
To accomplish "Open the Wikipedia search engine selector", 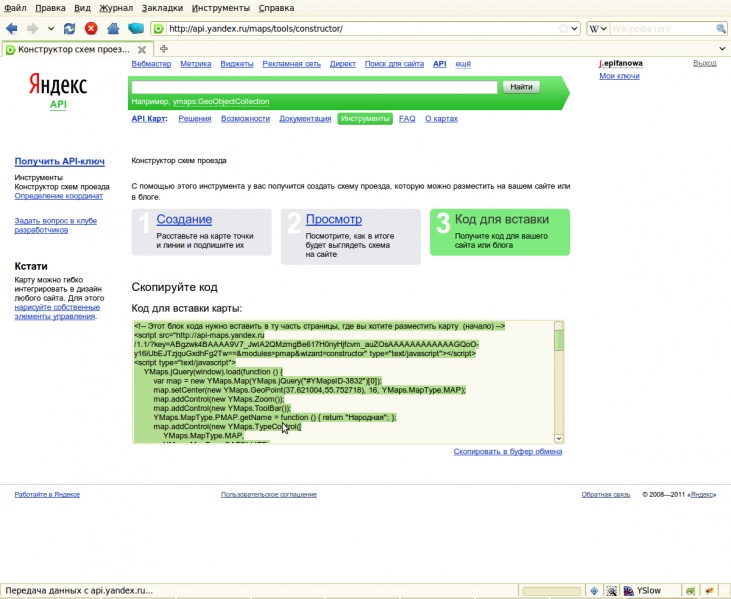I will (598, 28).
